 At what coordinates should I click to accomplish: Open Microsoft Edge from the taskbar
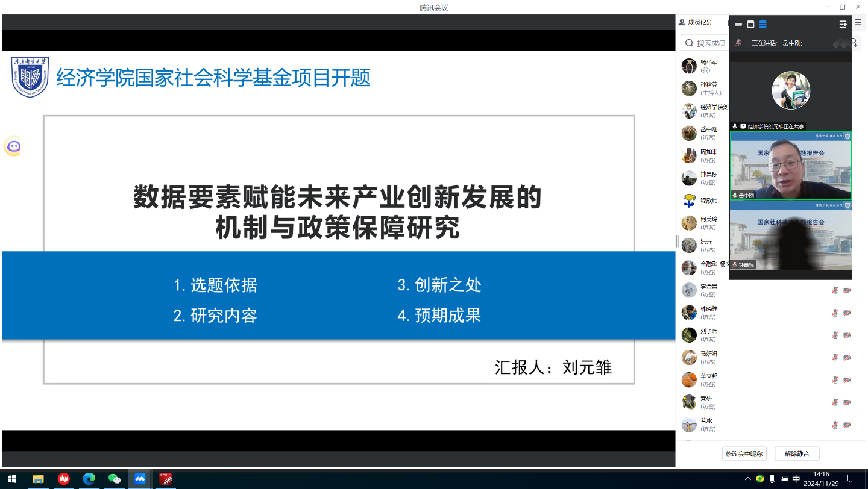[89, 479]
